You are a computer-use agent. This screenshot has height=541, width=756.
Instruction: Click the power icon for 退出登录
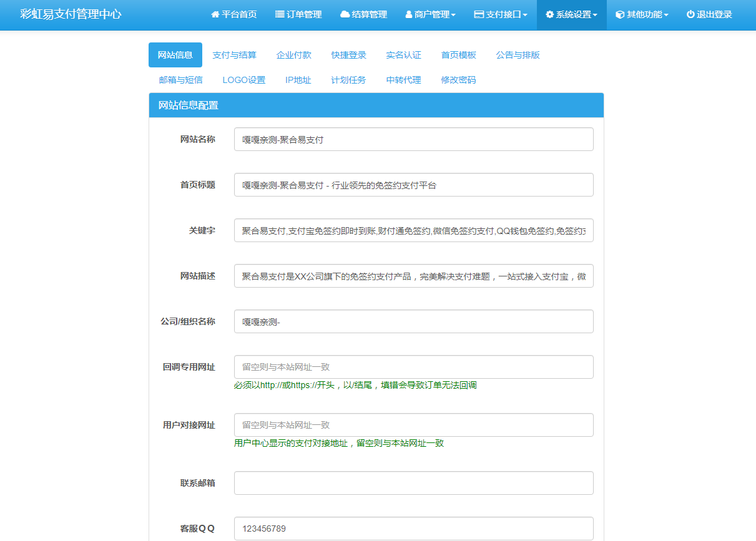(x=690, y=14)
